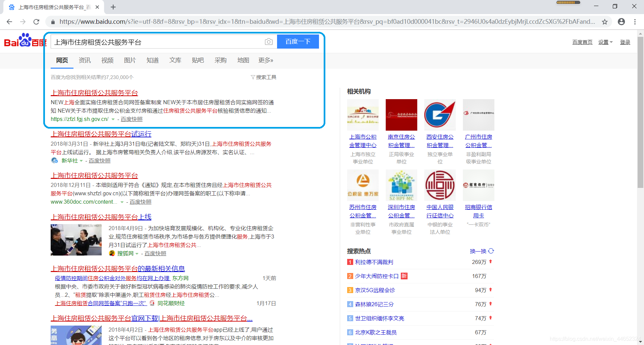
Task: Select the 网页 tab
Action: click(x=62, y=60)
